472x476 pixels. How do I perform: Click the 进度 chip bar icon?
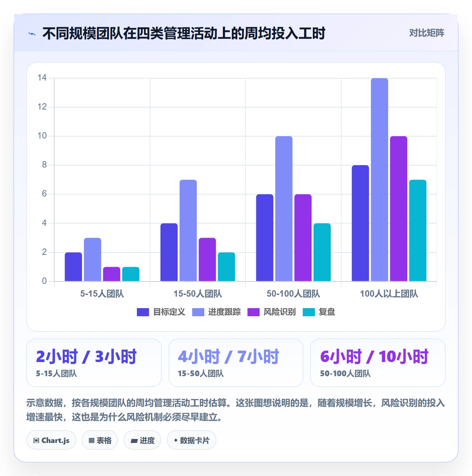coord(134,441)
